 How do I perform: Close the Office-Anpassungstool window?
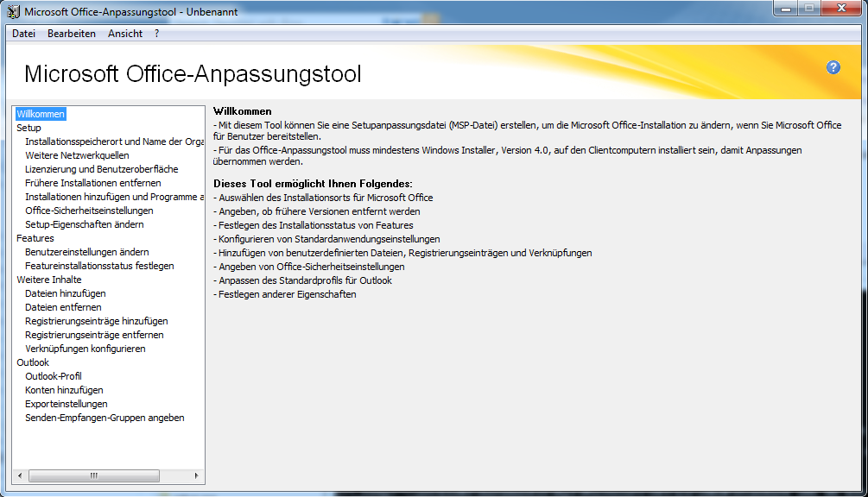(841, 9)
